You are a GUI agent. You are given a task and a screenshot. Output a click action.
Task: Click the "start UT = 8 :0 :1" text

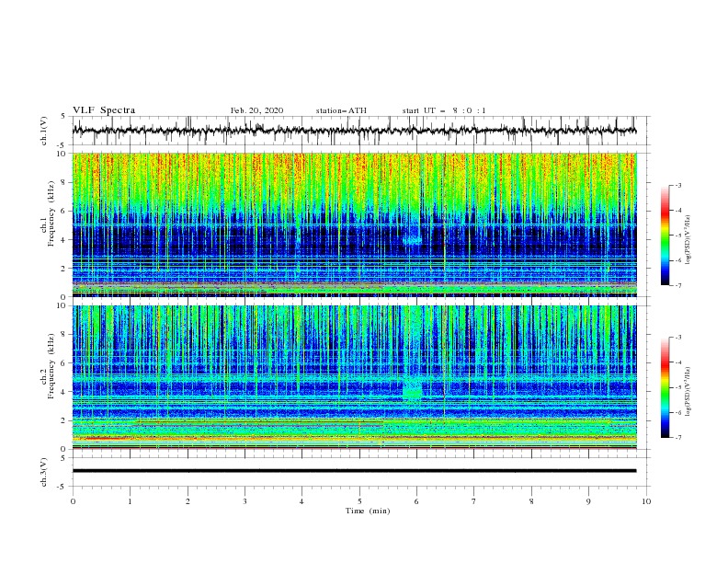(x=444, y=110)
